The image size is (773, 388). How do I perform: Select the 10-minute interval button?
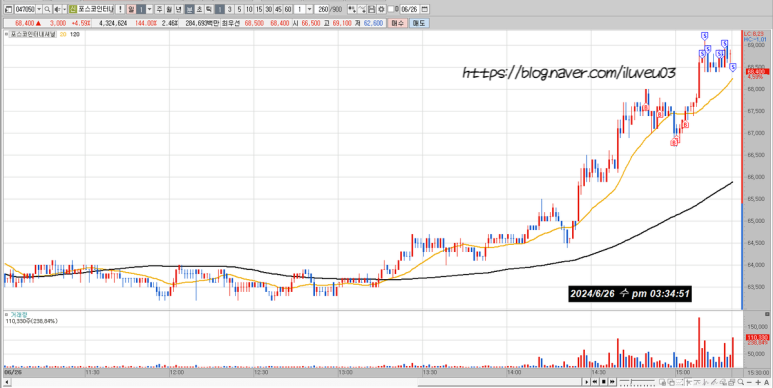(249, 9)
